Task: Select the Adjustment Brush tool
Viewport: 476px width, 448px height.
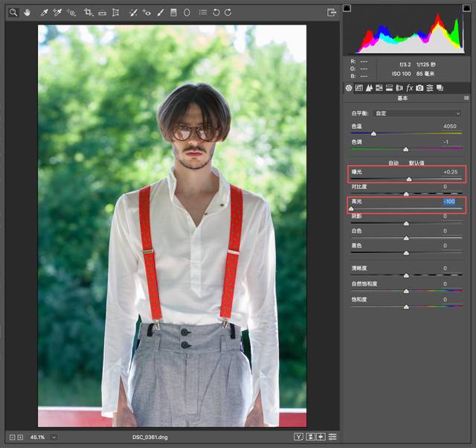Action: [161, 13]
